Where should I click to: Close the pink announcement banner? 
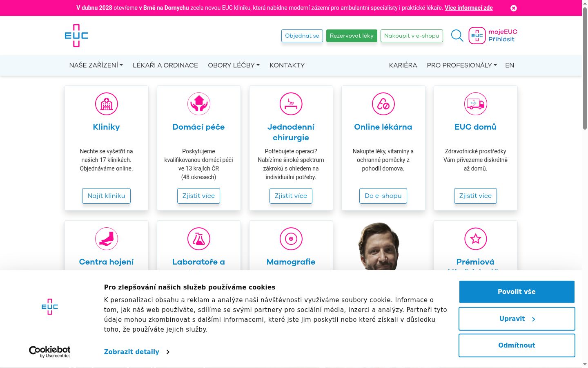514,8
